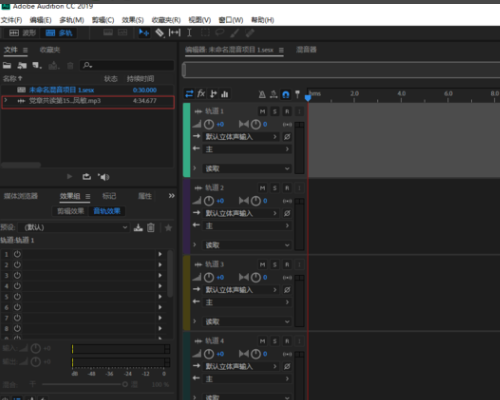The width and height of the screenshot is (500, 400).
Task: Show the Inputs/Outputs track controls
Action: pyautogui.click(x=189, y=94)
